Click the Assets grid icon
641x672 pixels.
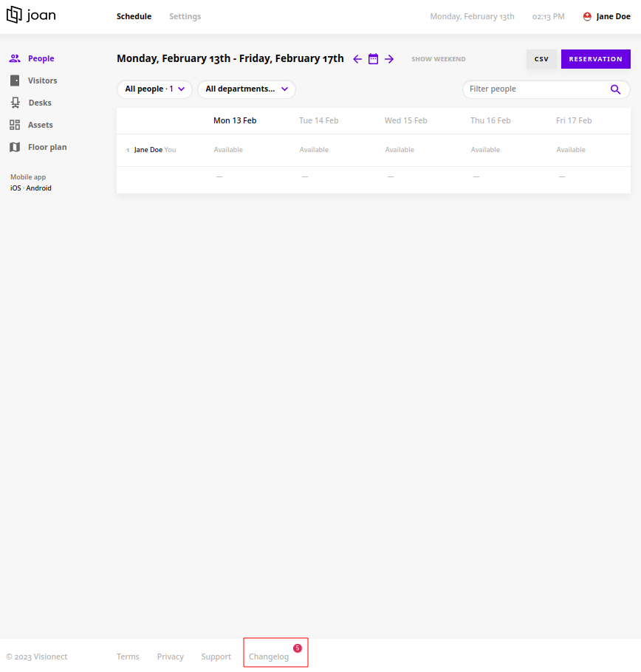click(15, 125)
